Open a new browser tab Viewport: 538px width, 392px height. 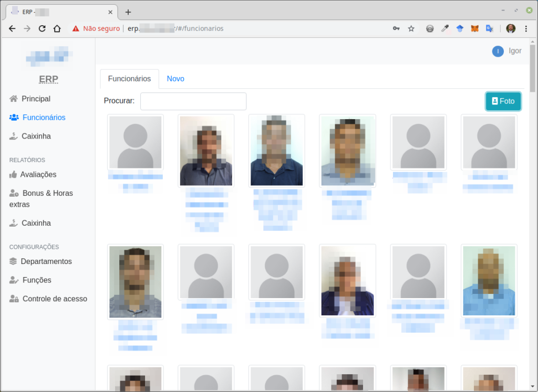click(x=128, y=12)
